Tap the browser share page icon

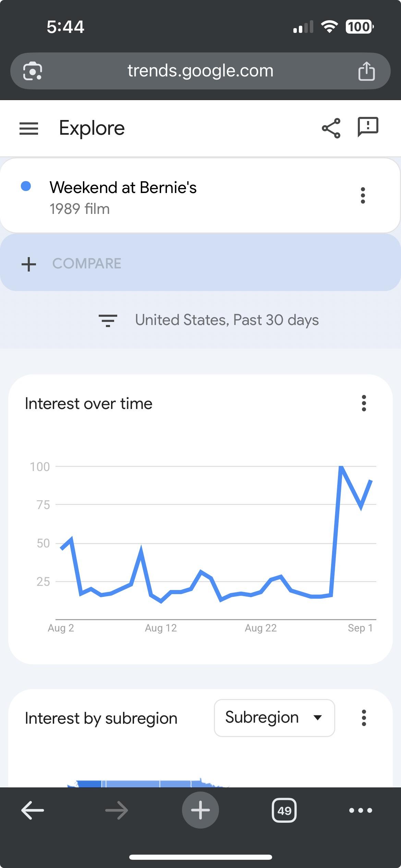[x=366, y=71]
